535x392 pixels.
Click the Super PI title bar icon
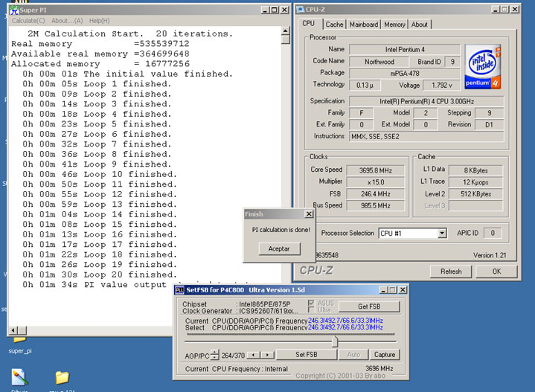[15, 10]
